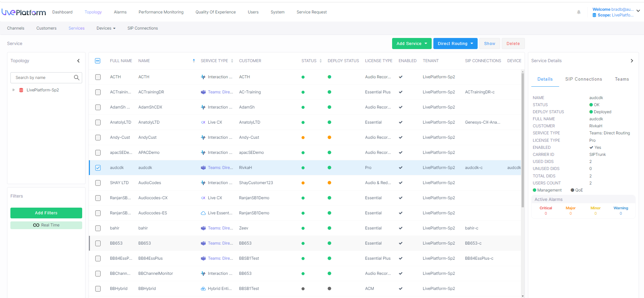Click the notification bell icon
The width and height of the screenshot is (644, 298).
click(x=579, y=12)
